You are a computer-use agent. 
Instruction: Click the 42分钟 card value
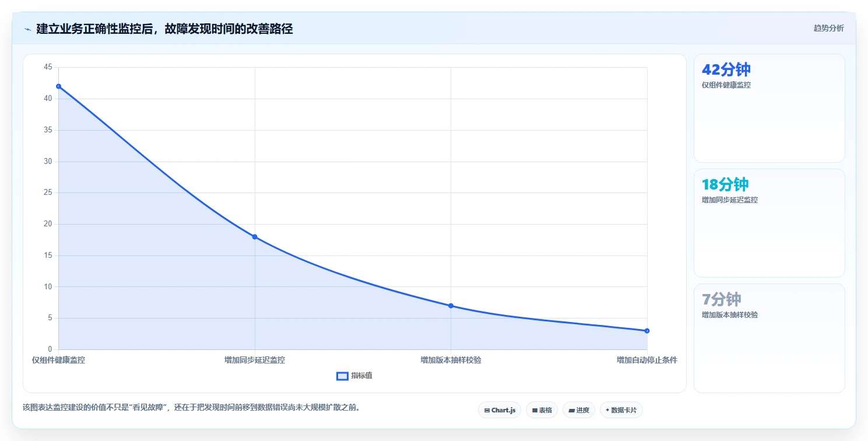coord(726,69)
